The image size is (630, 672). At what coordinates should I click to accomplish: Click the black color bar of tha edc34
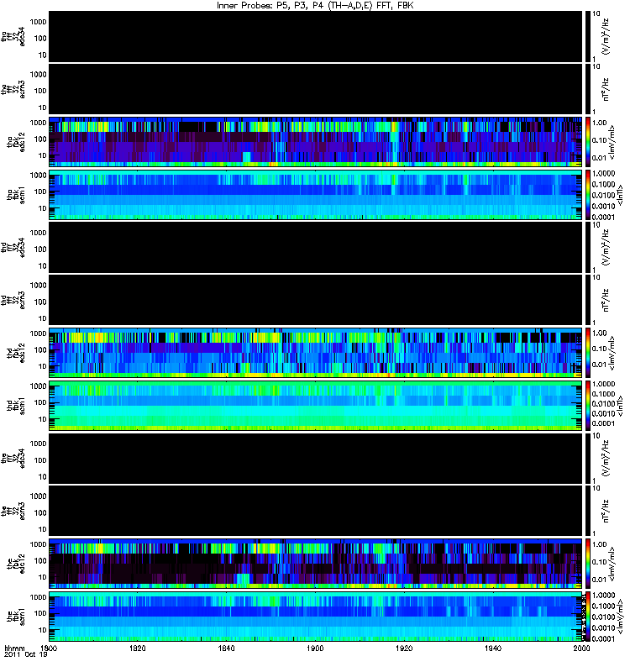coord(587,37)
